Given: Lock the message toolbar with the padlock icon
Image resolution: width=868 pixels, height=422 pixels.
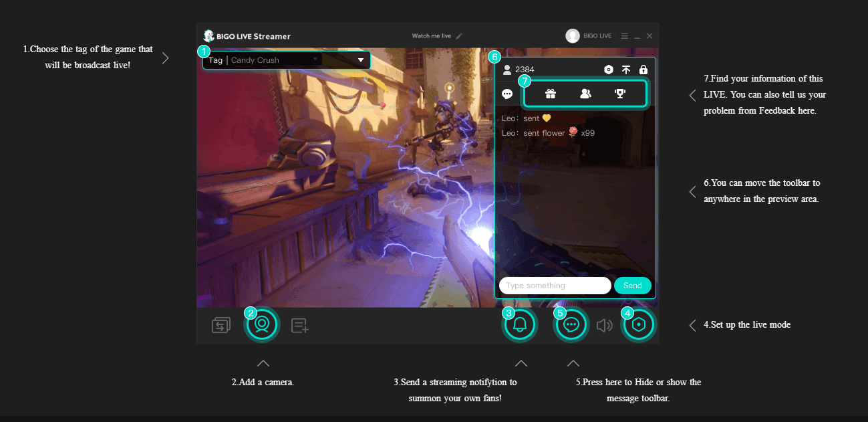Looking at the screenshot, I should (643, 69).
